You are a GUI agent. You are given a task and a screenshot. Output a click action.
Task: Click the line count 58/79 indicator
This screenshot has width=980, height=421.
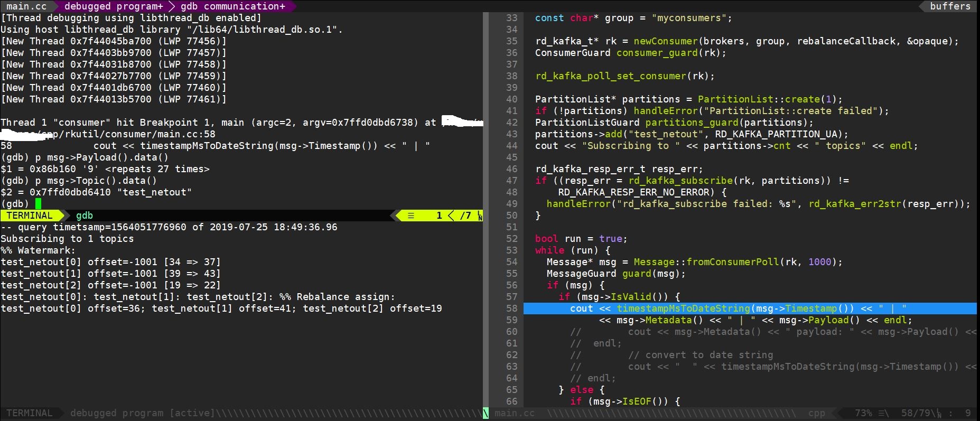coord(913,413)
